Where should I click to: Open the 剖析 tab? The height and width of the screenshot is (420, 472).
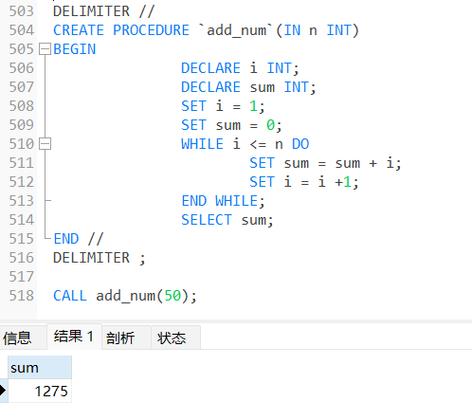[x=120, y=338]
